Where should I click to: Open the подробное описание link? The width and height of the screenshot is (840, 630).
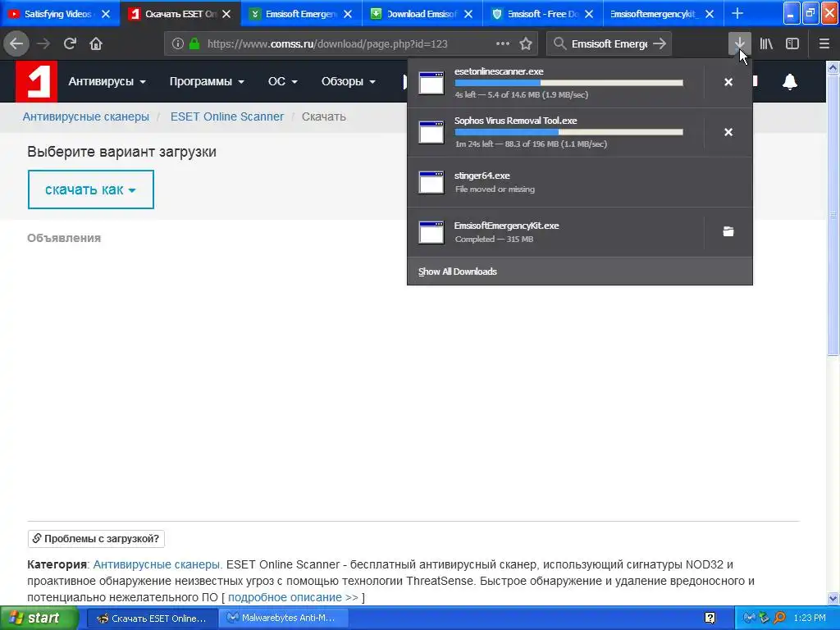[293, 597]
